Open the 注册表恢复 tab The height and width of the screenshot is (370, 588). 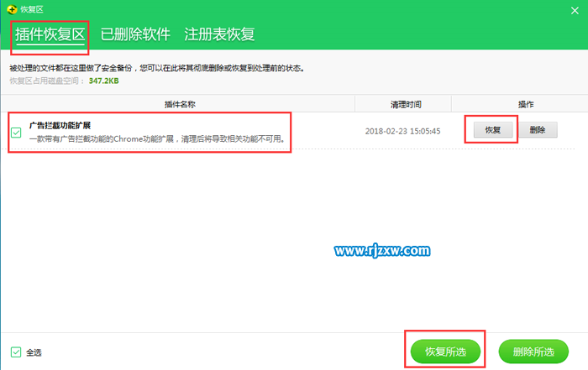pos(219,34)
